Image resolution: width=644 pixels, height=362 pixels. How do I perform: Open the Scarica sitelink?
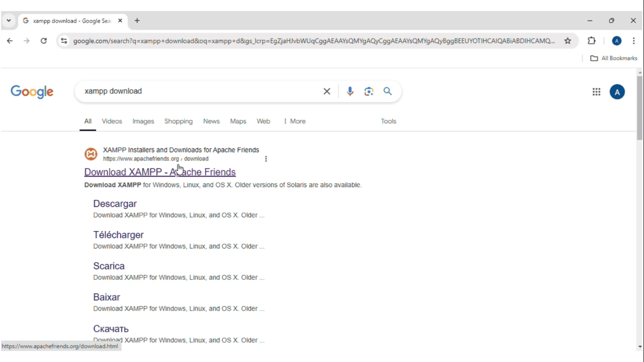coord(109,266)
